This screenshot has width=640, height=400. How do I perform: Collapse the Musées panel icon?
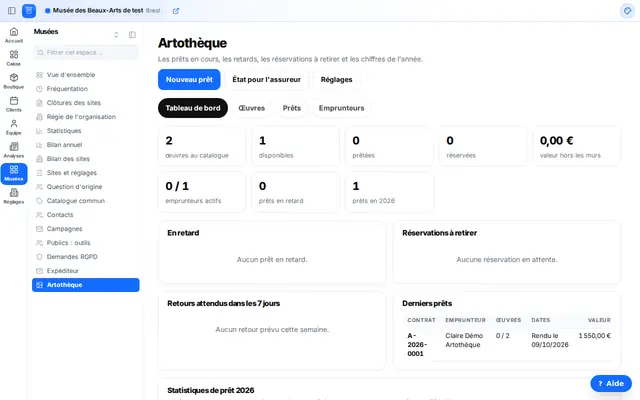(132, 35)
